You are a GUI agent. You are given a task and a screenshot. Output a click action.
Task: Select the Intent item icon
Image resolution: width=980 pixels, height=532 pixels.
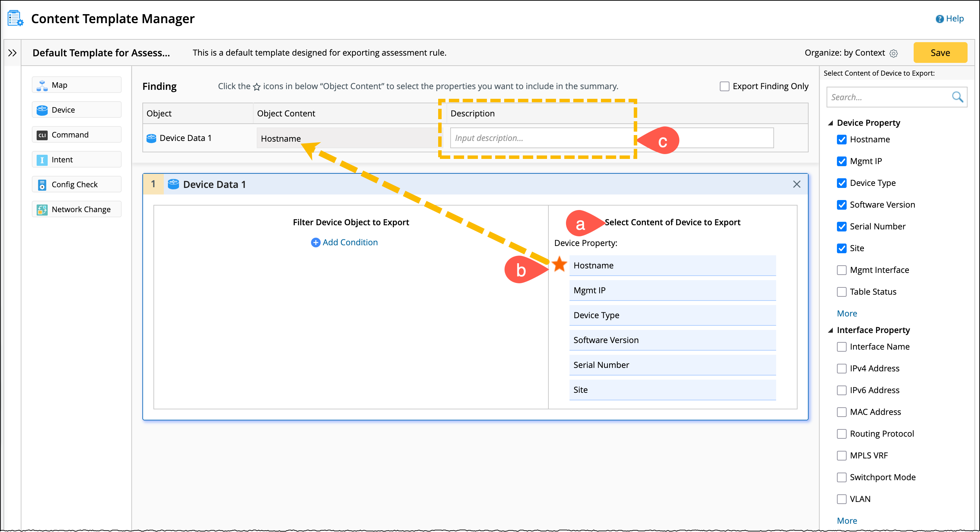(x=42, y=160)
